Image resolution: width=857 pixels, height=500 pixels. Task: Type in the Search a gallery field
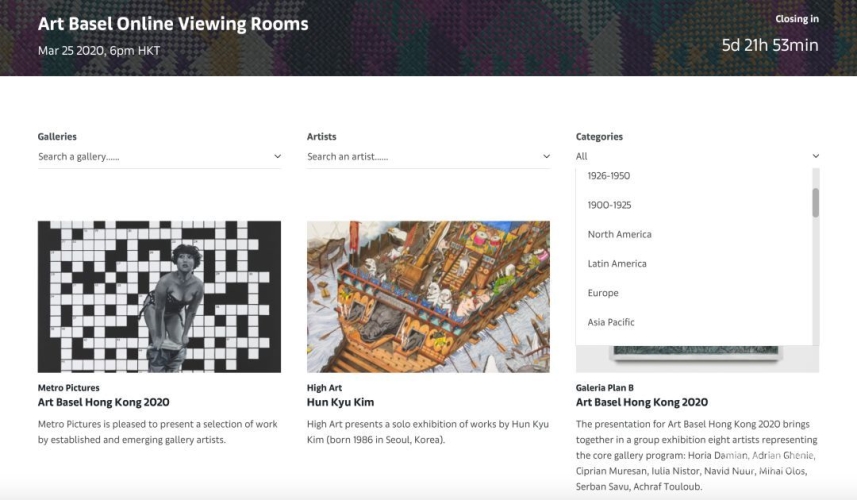(x=150, y=157)
